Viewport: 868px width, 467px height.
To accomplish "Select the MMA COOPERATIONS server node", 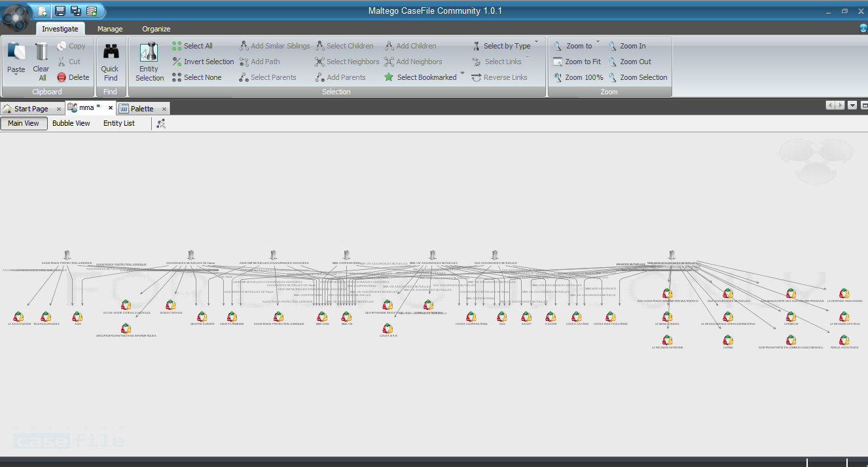I will point(346,255).
